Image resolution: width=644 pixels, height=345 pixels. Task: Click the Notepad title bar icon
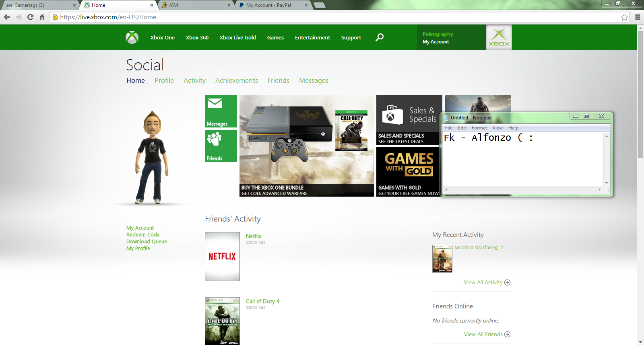pos(446,117)
